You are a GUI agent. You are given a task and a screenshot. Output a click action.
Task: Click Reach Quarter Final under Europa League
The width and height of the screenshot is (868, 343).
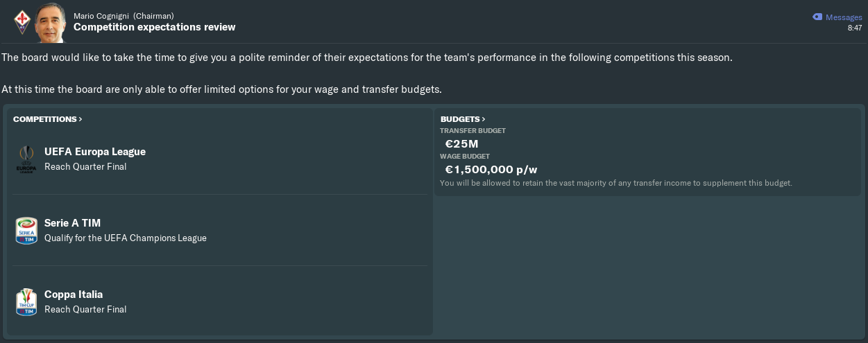pos(85,167)
